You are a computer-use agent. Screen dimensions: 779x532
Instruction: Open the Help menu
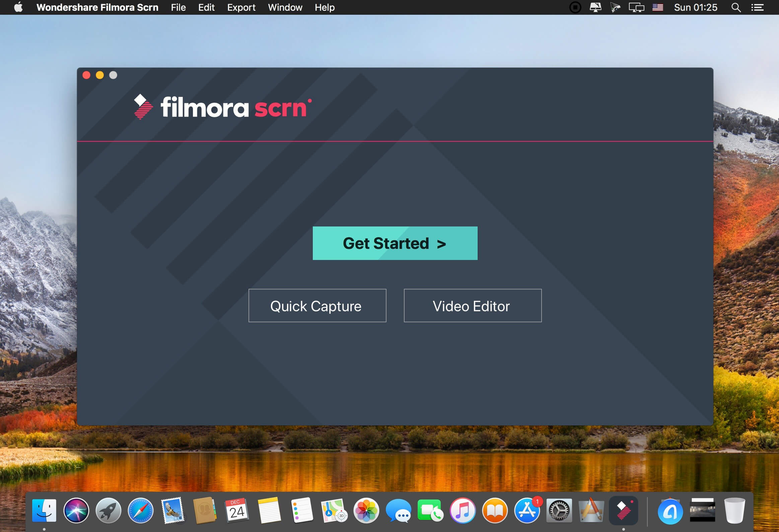click(x=325, y=7)
